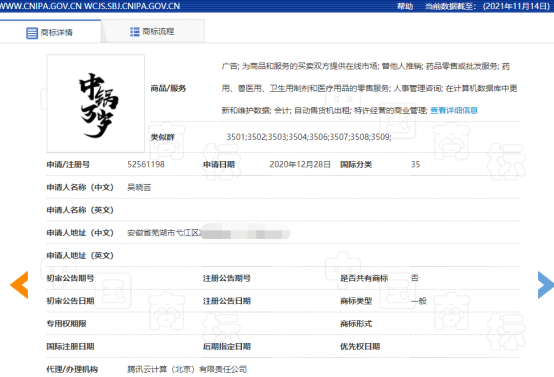Click the agency name 腾讯云计算（北京）有限责任公司
The width and height of the screenshot is (554, 377).
[187, 369]
